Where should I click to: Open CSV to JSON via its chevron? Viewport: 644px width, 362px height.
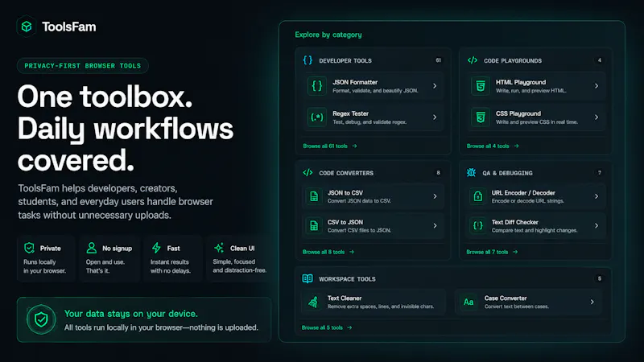pos(435,226)
